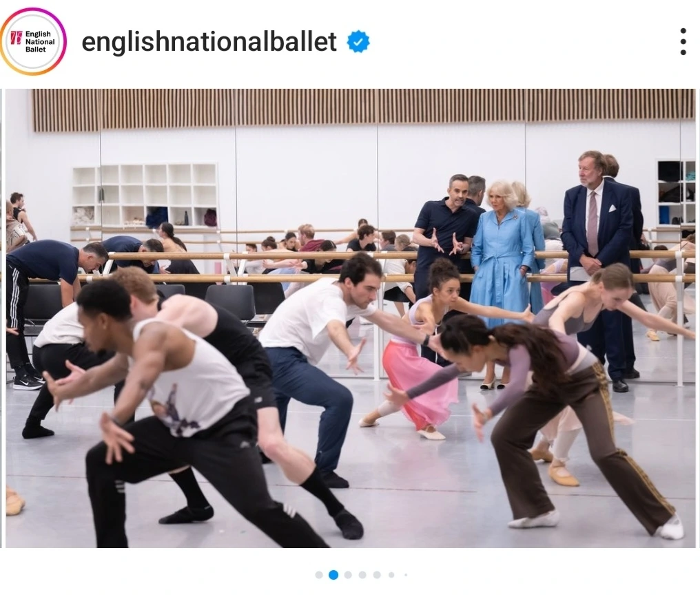View English National Ballet profile avatar story

33,41
